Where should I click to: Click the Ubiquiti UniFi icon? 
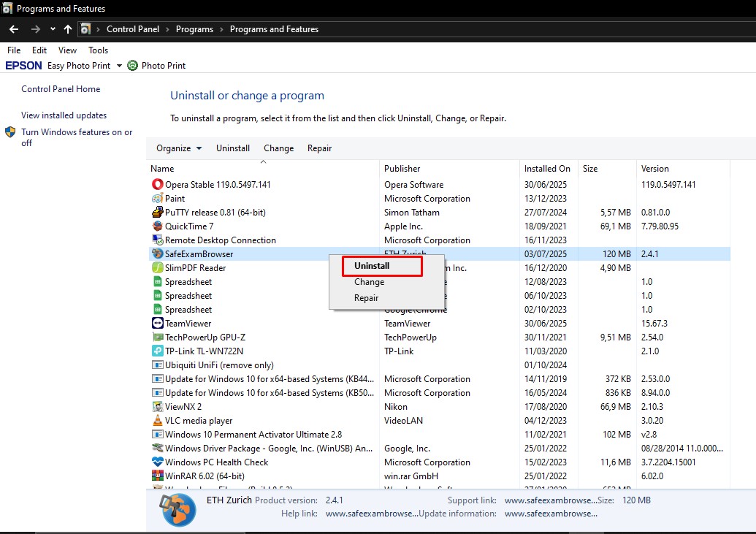click(x=157, y=365)
